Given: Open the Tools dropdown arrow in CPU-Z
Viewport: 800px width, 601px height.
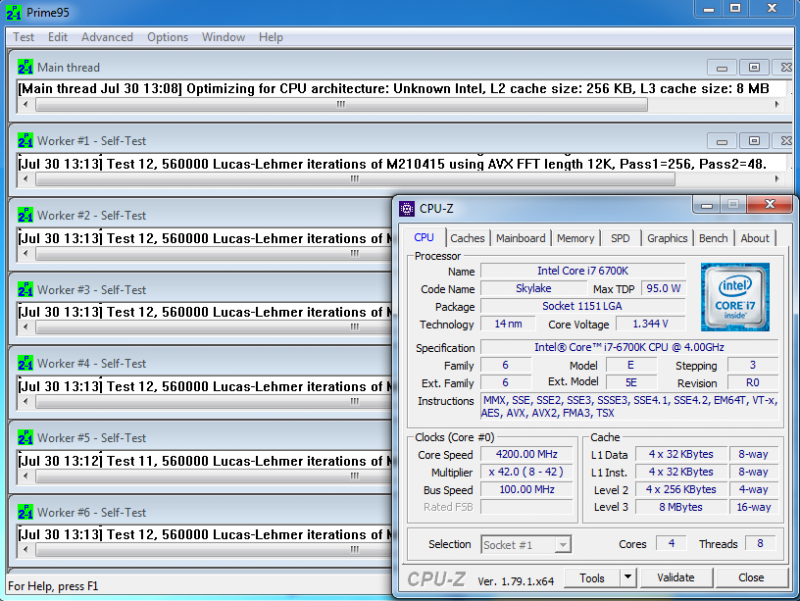Looking at the screenshot, I should tap(628, 578).
